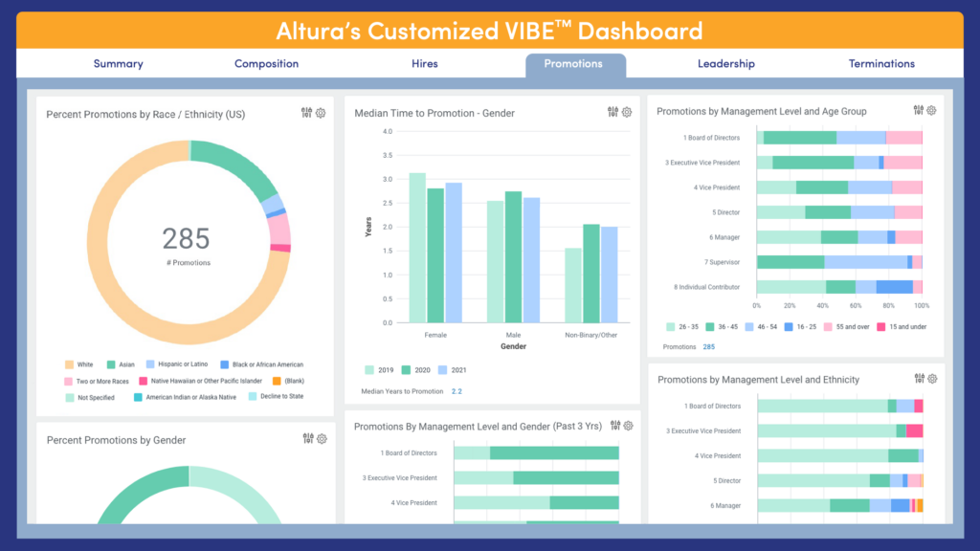
Task: Toggle the Asian legend entry
Action: [x=121, y=364]
